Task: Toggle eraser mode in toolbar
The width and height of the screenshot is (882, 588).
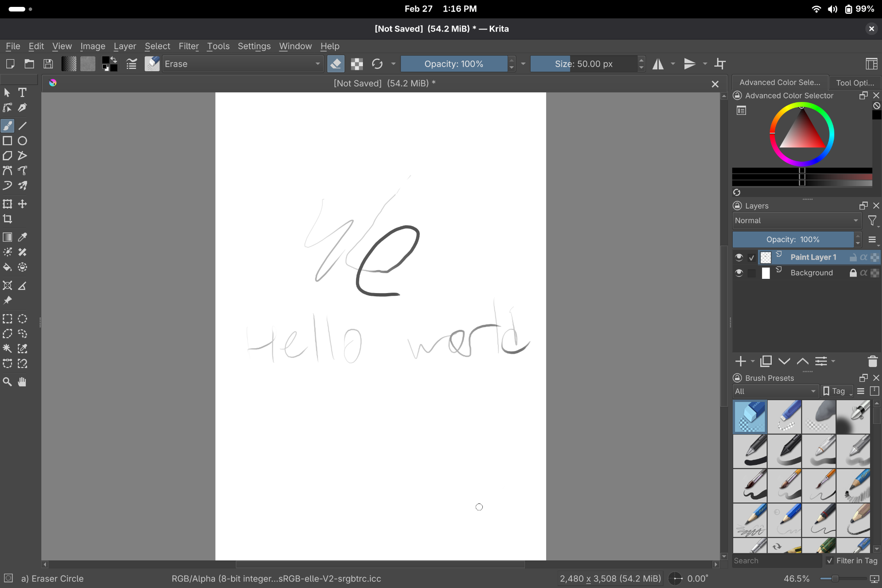Action: [x=336, y=64]
